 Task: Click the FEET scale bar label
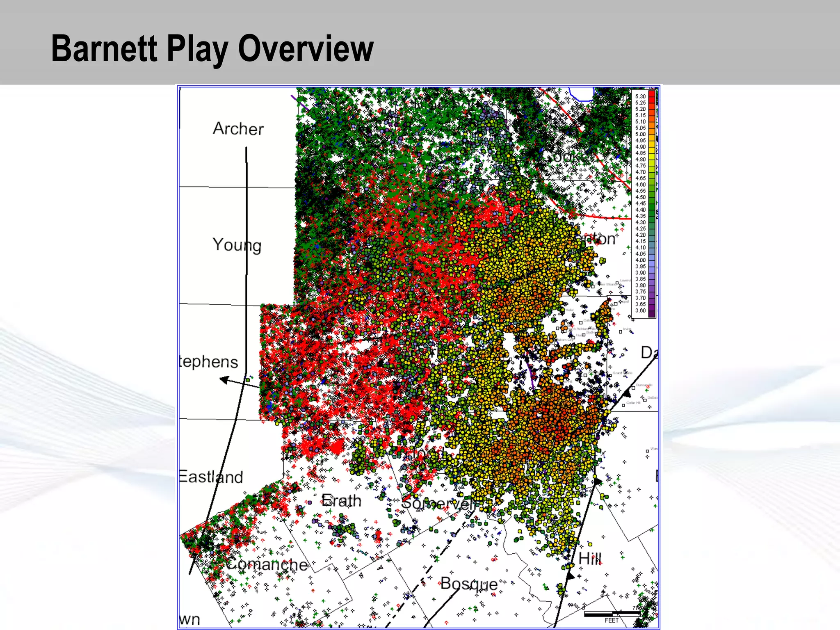[x=611, y=621]
